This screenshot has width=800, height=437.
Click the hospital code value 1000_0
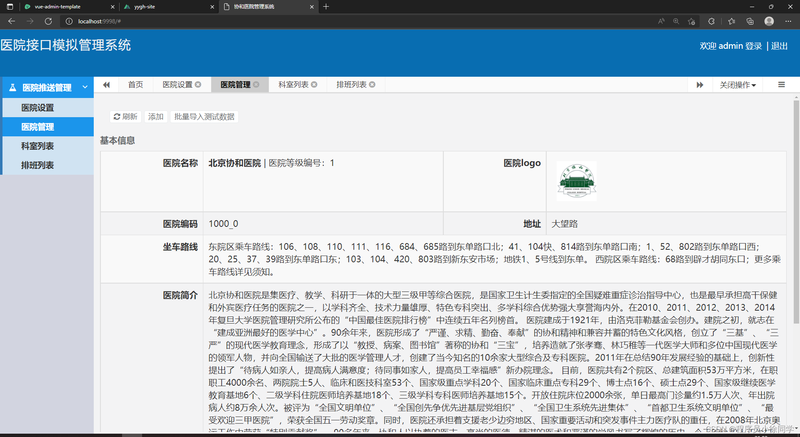coord(223,224)
